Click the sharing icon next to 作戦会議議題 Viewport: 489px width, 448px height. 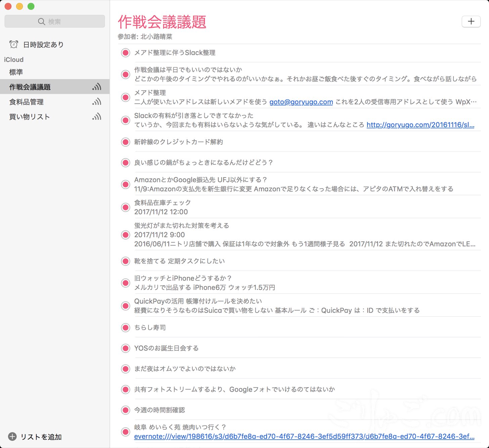click(97, 87)
